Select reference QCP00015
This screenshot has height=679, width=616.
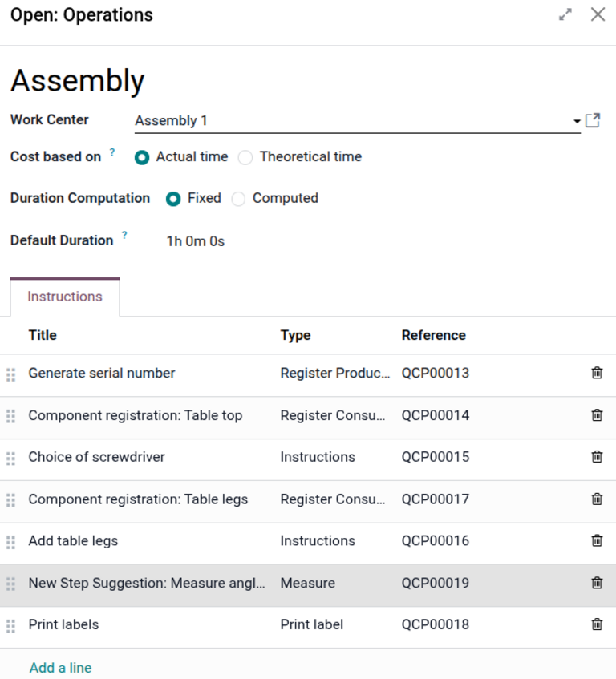(x=436, y=457)
